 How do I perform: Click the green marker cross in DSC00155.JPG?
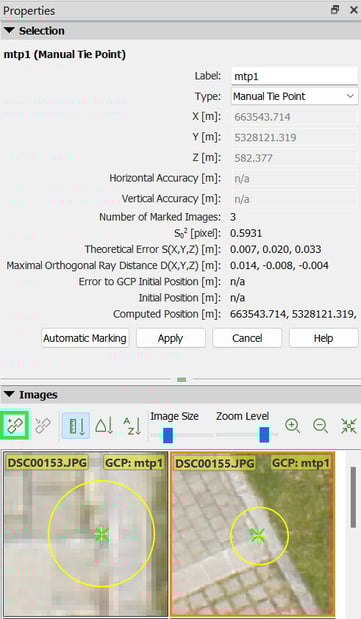(x=258, y=536)
